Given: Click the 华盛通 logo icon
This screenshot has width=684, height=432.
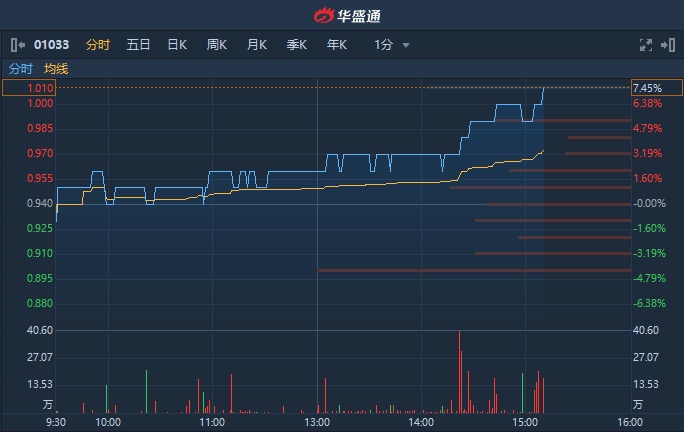Looking at the screenshot, I should (x=324, y=16).
